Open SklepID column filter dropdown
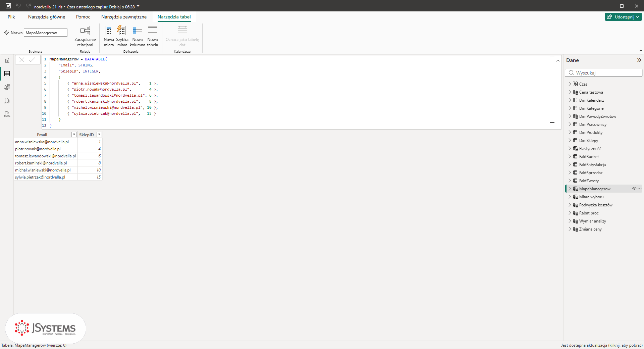Viewport: 644px width, 349px height. pos(99,135)
